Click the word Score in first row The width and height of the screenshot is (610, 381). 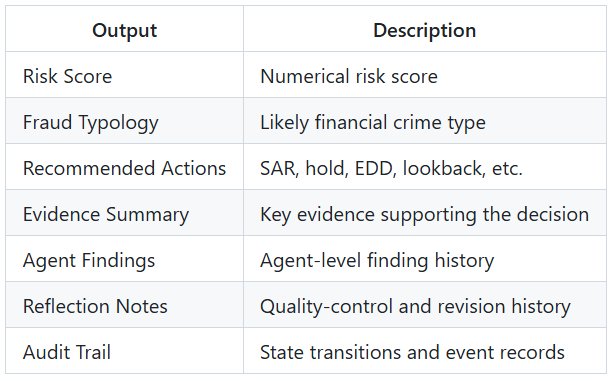coord(87,76)
